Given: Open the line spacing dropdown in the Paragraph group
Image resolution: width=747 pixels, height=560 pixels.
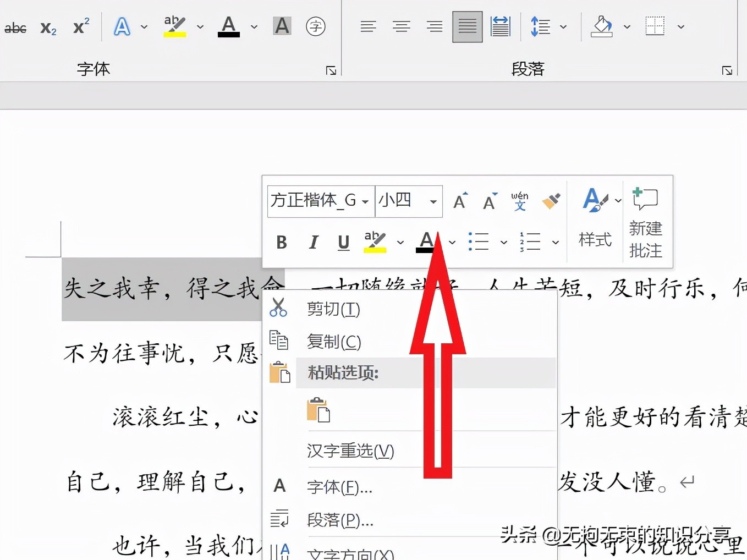Looking at the screenshot, I should click(x=562, y=26).
